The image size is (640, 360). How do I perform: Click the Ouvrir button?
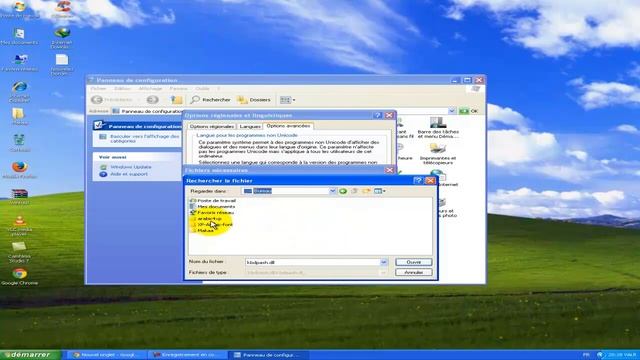pyautogui.click(x=413, y=262)
